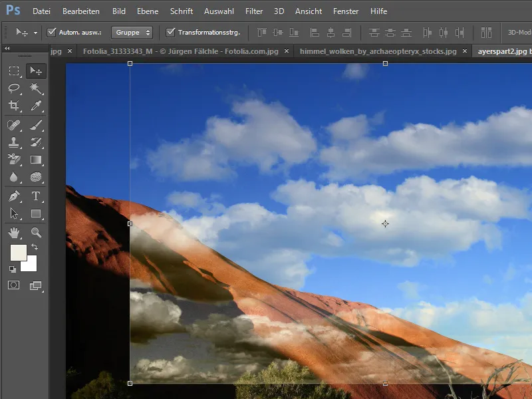
Task: Select the Magic Wand tool
Action: 36,88
